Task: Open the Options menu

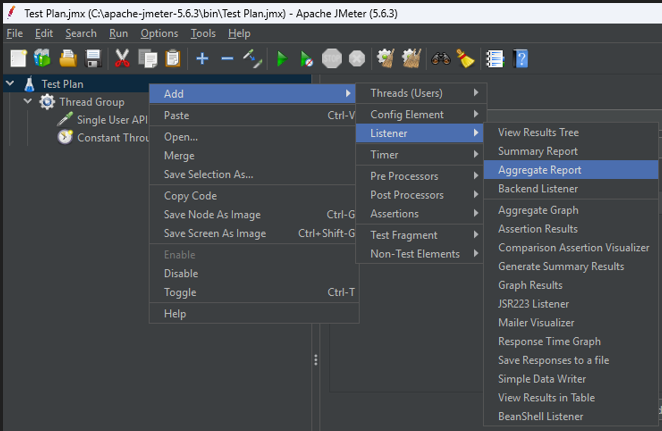Action: tap(159, 33)
